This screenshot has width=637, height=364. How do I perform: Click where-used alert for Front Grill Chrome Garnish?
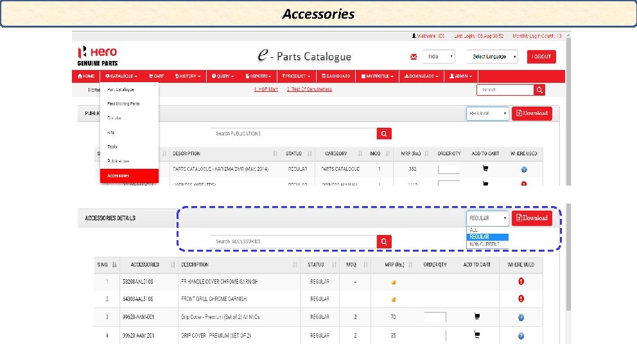click(x=521, y=299)
